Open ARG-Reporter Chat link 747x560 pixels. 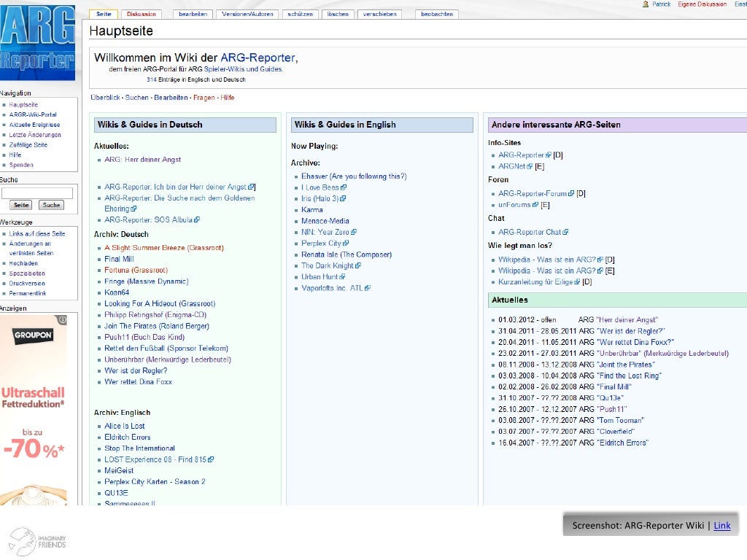[x=533, y=233]
